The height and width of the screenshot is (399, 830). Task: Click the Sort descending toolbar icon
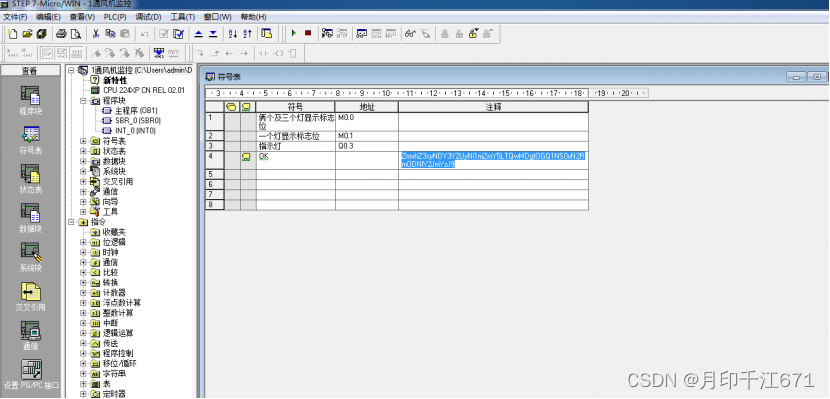click(247, 34)
